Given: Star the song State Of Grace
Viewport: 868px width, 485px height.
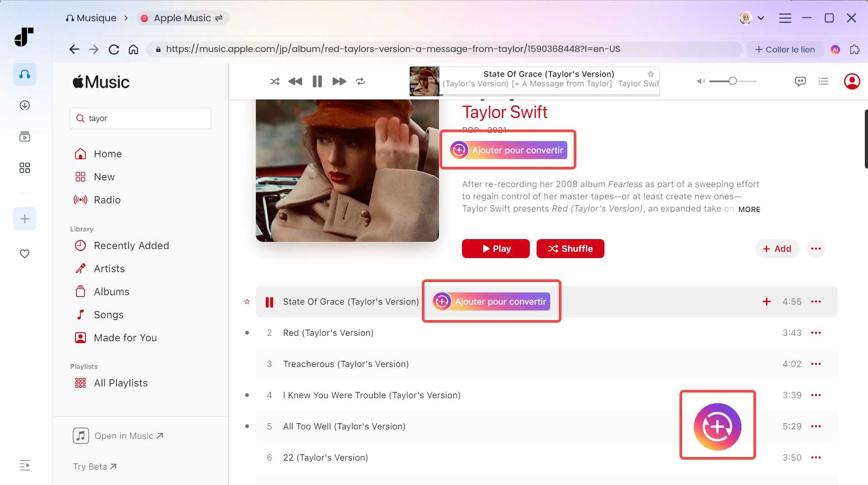Looking at the screenshot, I should pos(247,301).
